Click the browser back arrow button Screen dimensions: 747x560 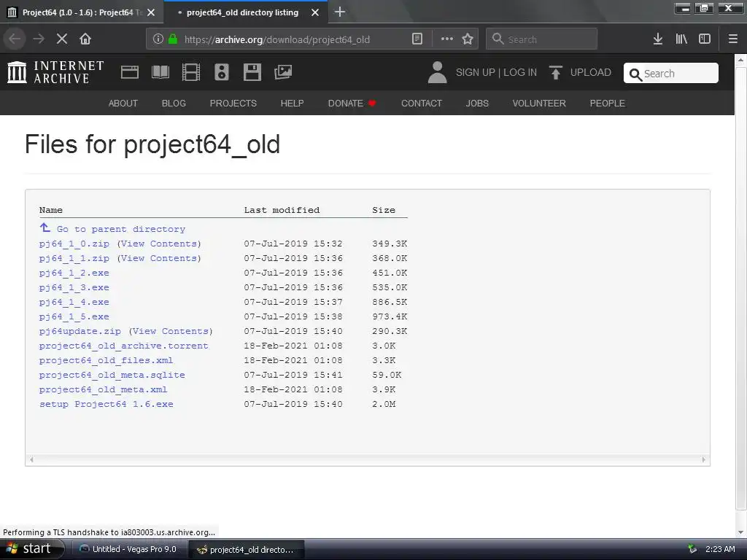coord(15,39)
